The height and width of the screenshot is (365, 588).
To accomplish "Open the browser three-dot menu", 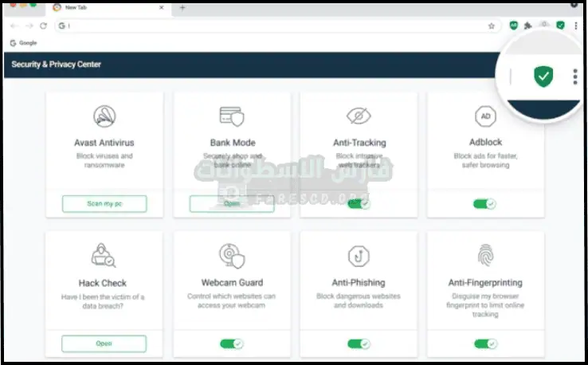I will pos(576,26).
